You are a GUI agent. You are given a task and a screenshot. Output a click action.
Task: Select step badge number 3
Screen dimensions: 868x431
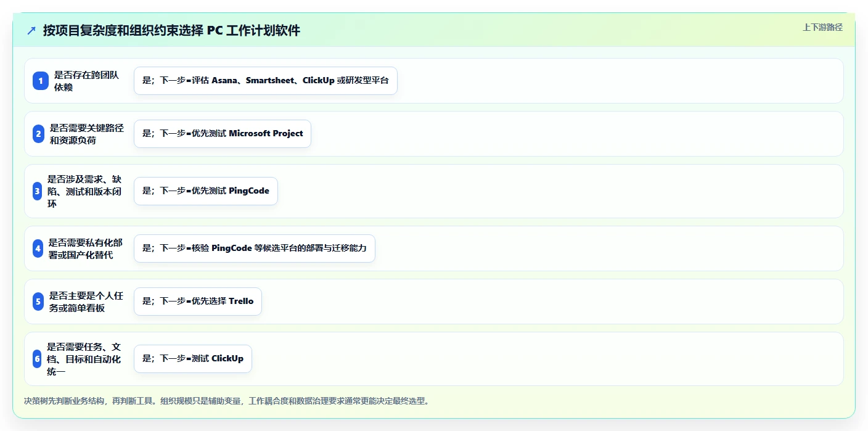[x=37, y=191]
